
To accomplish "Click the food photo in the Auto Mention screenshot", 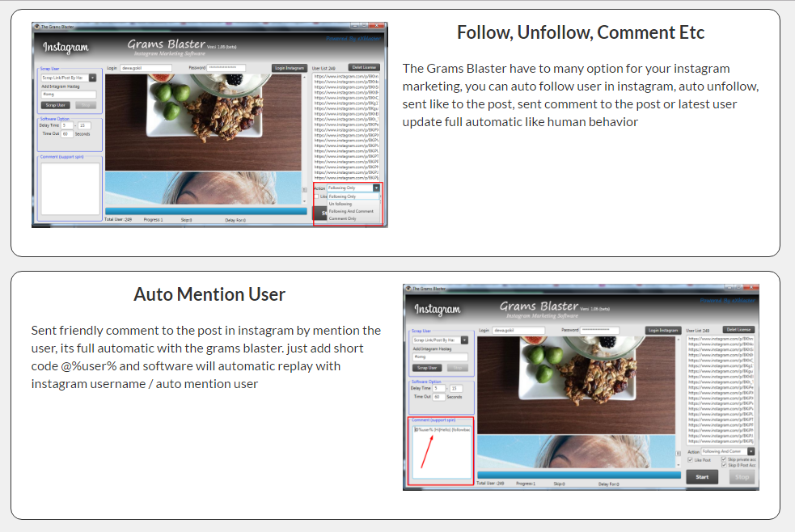I will coord(576,385).
